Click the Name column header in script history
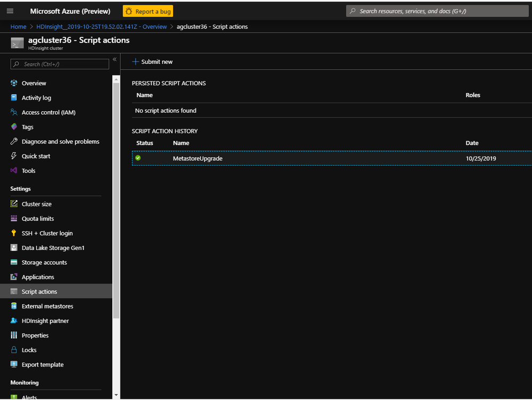 tap(181, 143)
